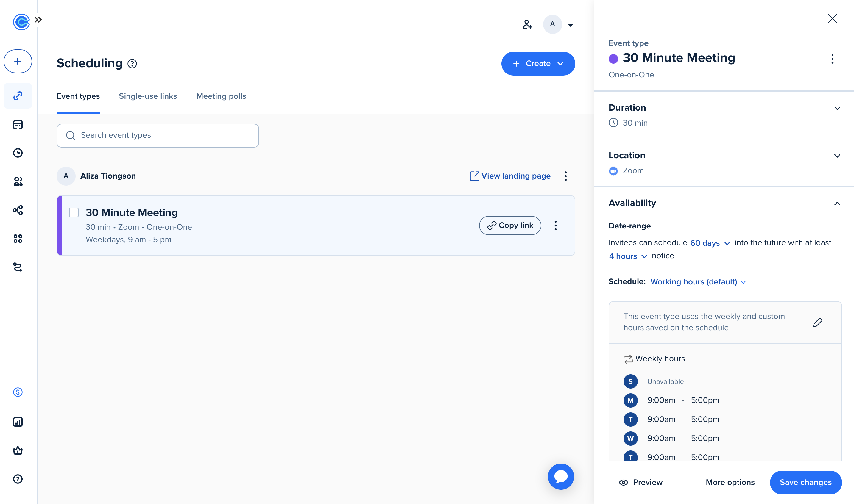Viewport: 854px width, 504px height.
Task: Switch to Single-use links tab
Action: pos(148,96)
